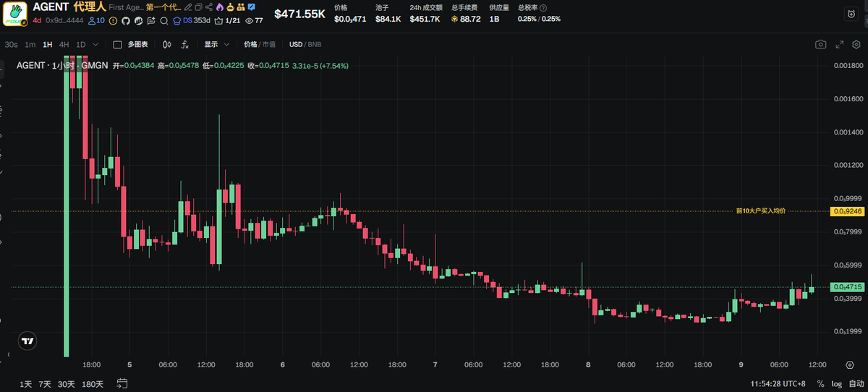Select the 1D timeframe
Screen dimensions: 868x392
(81, 44)
